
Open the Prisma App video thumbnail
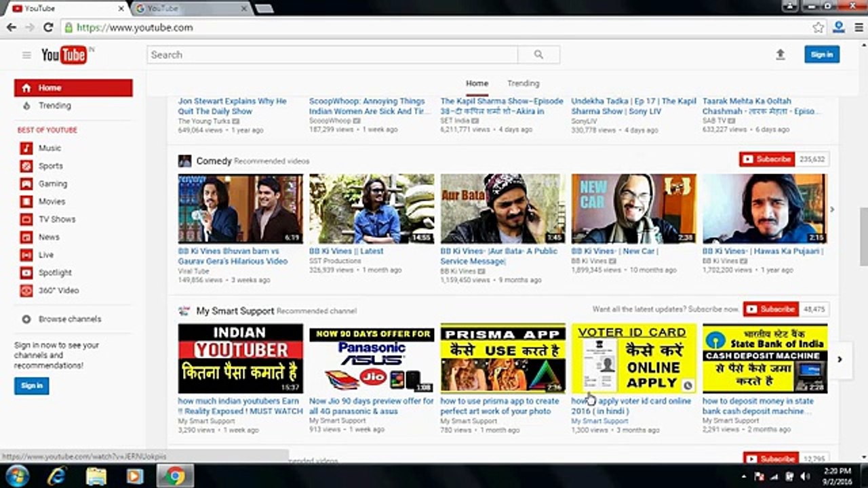click(502, 359)
